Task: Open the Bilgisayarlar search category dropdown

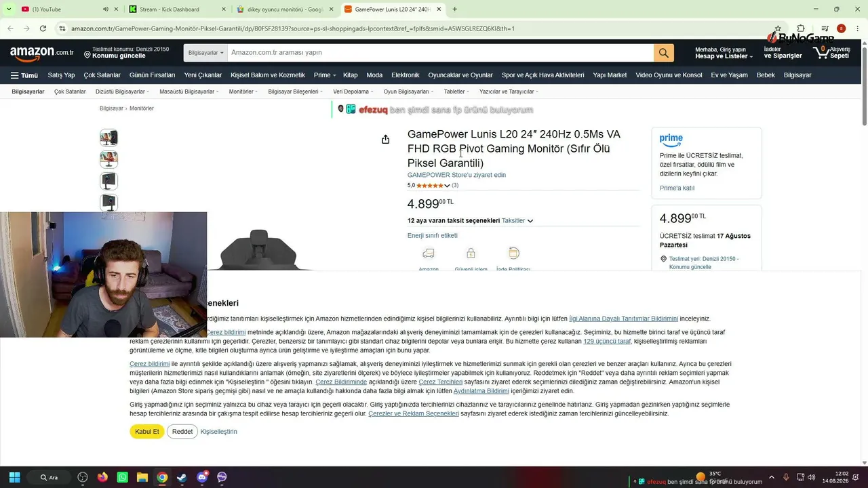Action: 205,53
